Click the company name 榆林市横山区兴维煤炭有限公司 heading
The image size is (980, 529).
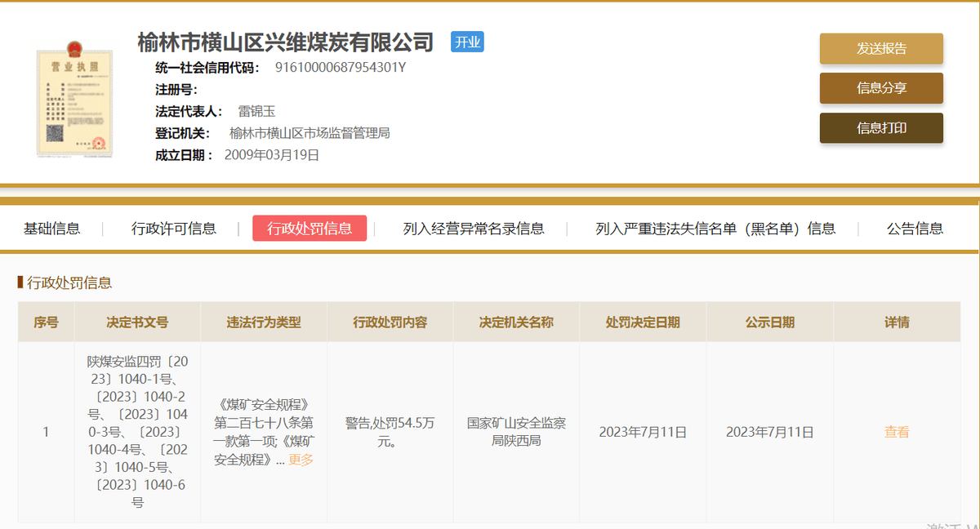point(285,42)
